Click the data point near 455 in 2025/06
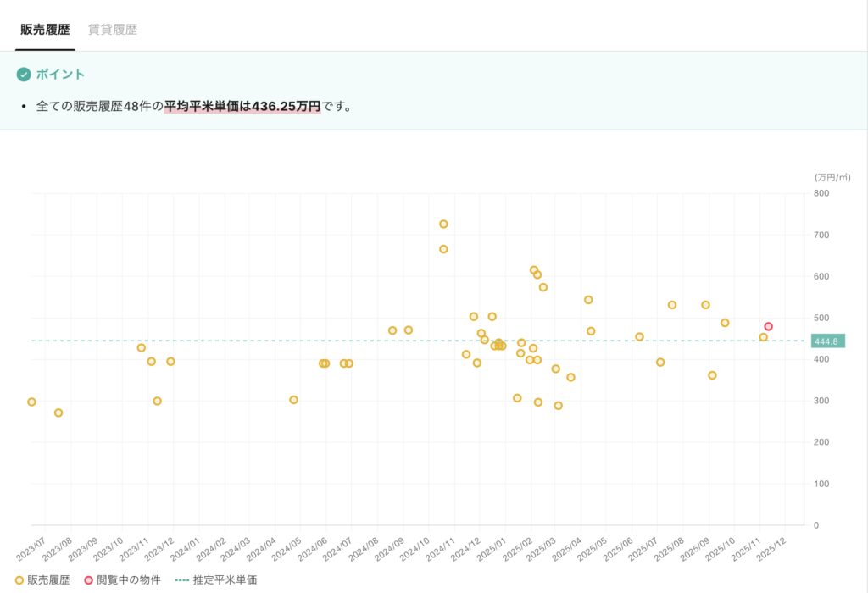Image resolution: width=868 pixels, height=593 pixels. click(x=639, y=336)
